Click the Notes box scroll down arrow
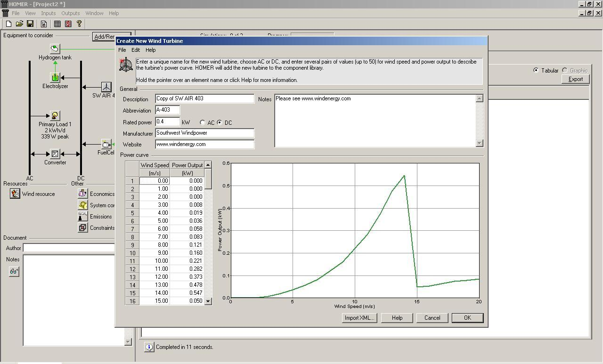 coord(480,143)
